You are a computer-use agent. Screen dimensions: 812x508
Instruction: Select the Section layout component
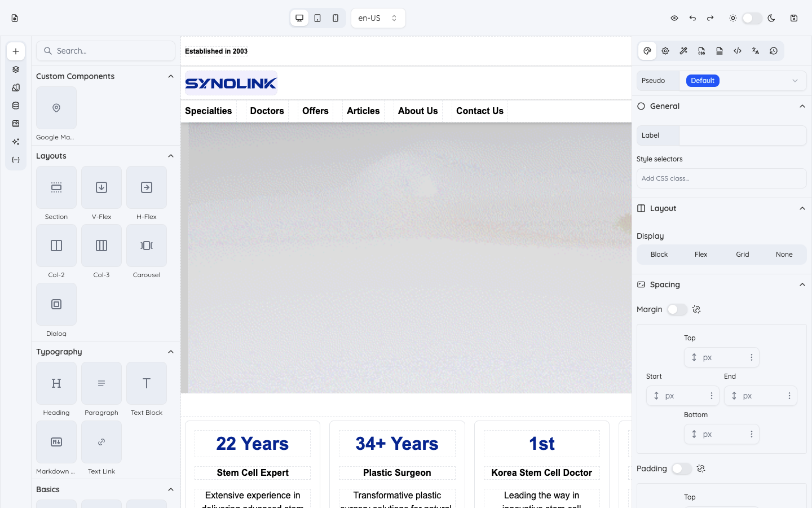pyautogui.click(x=56, y=187)
